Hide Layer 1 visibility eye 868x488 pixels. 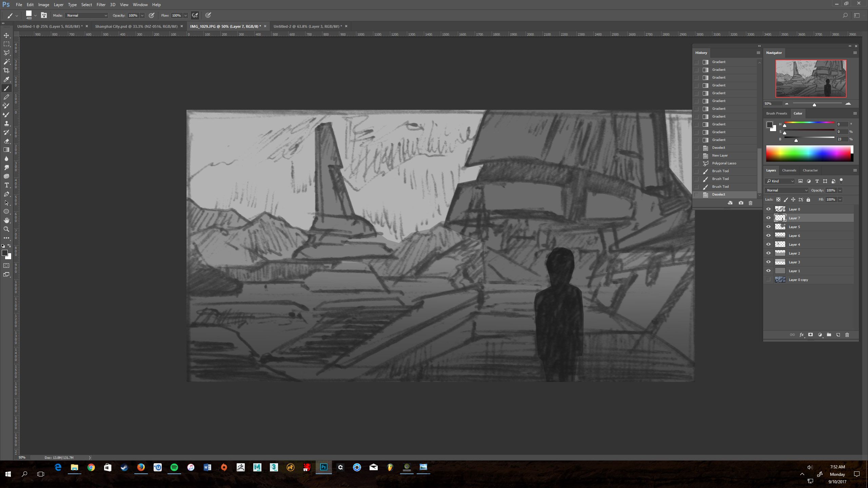click(769, 271)
